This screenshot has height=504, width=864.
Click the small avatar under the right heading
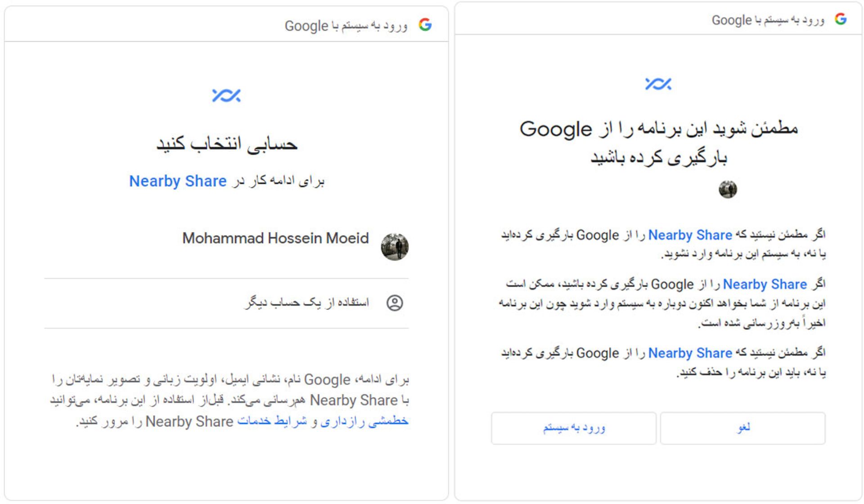click(x=728, y=189)
